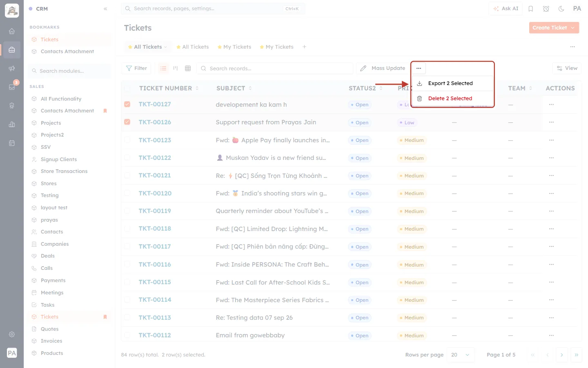The image size is (588, 368).
Task: Open the Ask AI button
Action: pos(506,9)
